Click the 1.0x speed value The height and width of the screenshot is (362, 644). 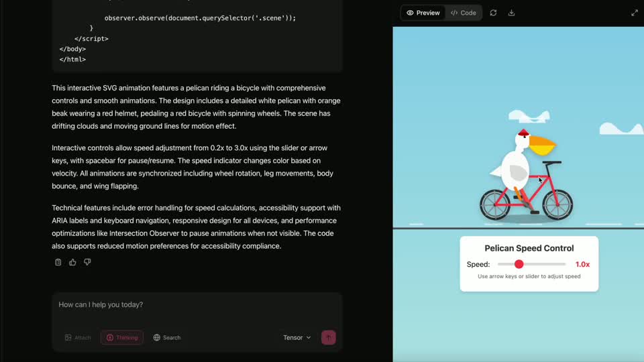[x=582, y=264]
